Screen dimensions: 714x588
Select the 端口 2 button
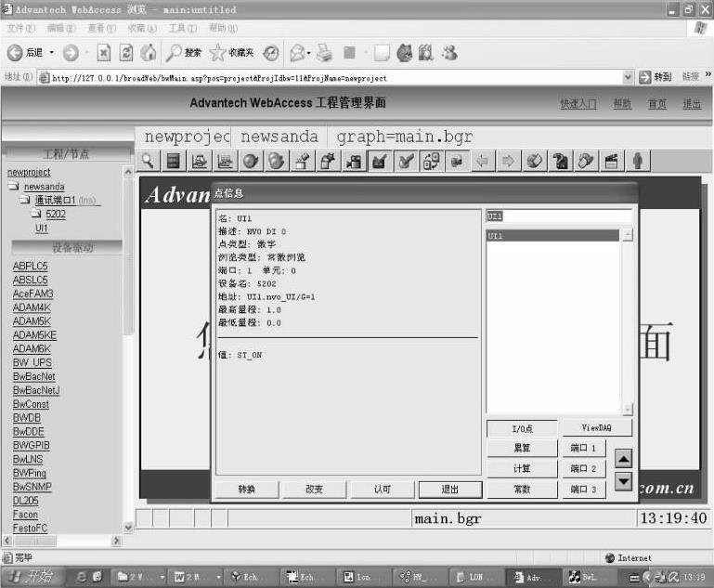tap(583, 469)
